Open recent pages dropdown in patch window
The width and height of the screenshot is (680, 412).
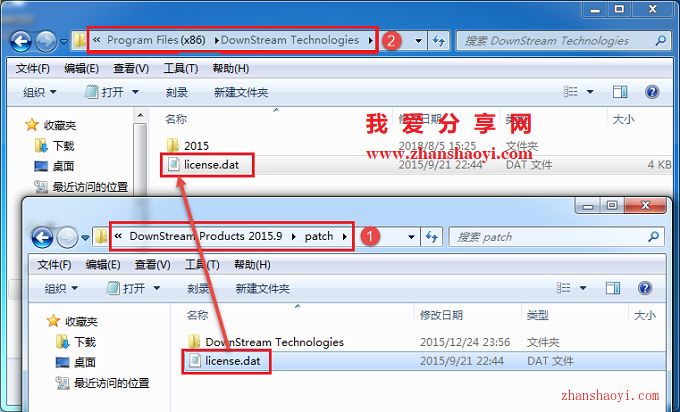pos(85,238)
